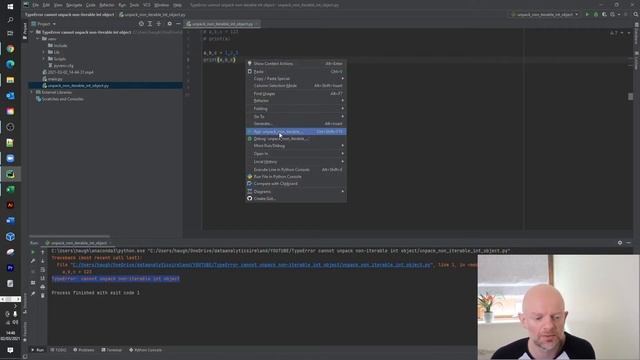Click the Print icon in Run console toolbar

click(42, 287)
